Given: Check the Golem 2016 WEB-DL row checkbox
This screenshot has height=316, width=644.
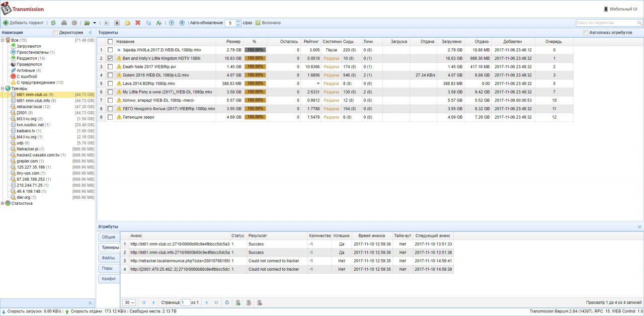Looking at the screenshot, I should [110, 75].
